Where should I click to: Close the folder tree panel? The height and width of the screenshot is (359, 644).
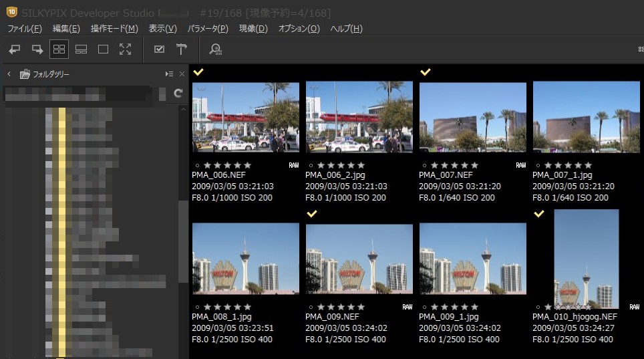182,74
